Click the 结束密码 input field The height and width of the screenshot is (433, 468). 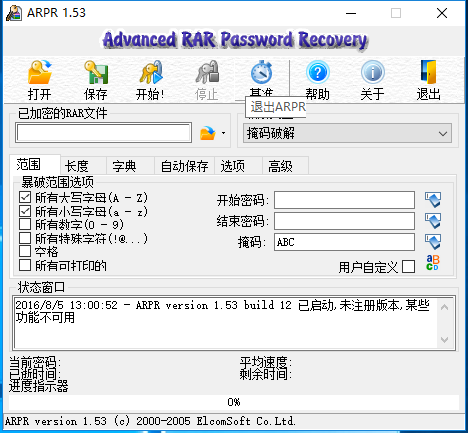(x=344, y=221)
